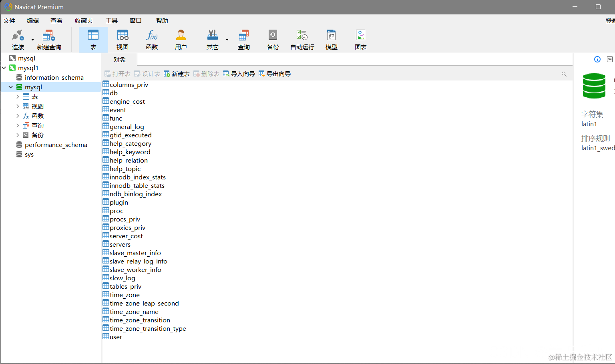
Task: Open the 帮助 menu
Action: [x=162, y=21]
